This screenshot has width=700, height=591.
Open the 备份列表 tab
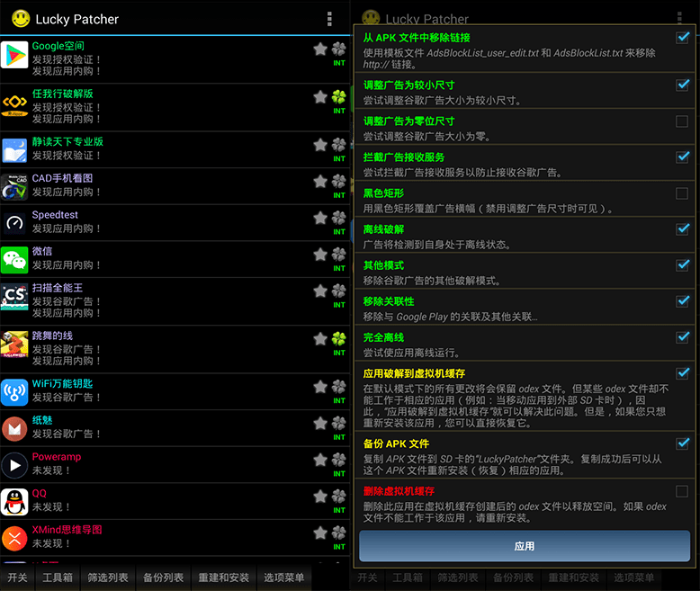164,578
